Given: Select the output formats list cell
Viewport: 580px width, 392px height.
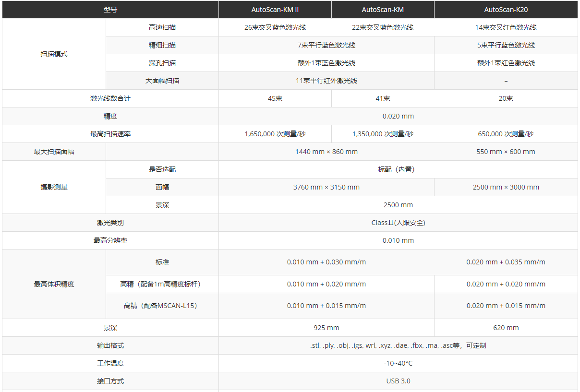Looking at the screenshot, I should [398, 345].
